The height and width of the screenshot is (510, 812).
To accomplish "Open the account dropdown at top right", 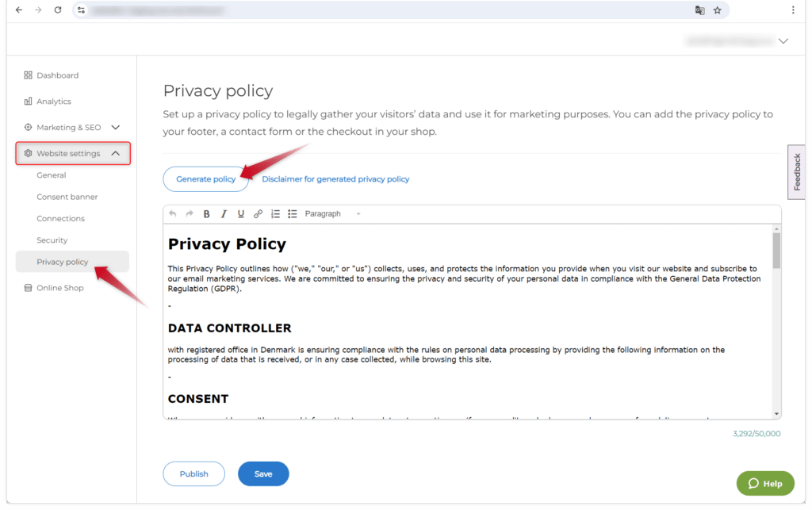I will 783,40.
